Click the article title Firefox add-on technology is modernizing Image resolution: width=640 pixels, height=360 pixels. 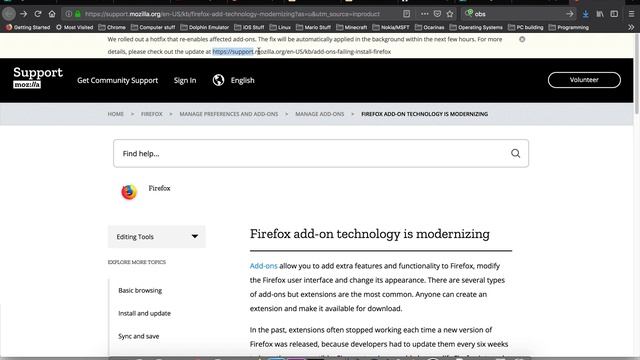pos(369,234)
